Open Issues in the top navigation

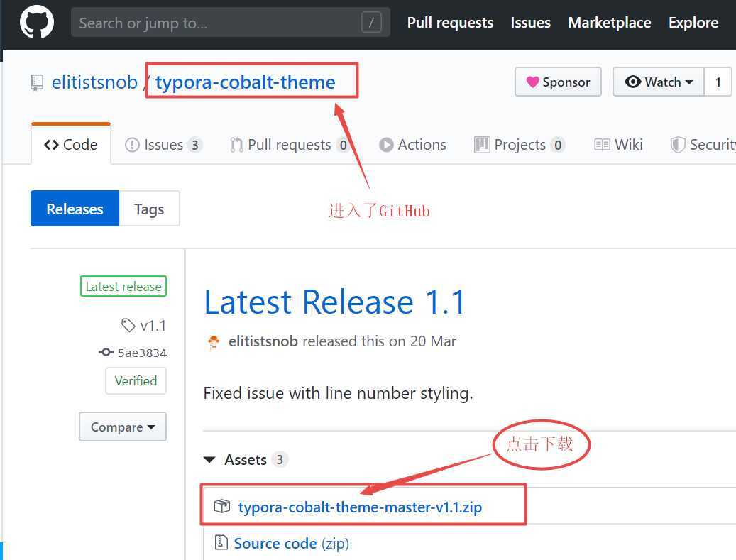530,23
